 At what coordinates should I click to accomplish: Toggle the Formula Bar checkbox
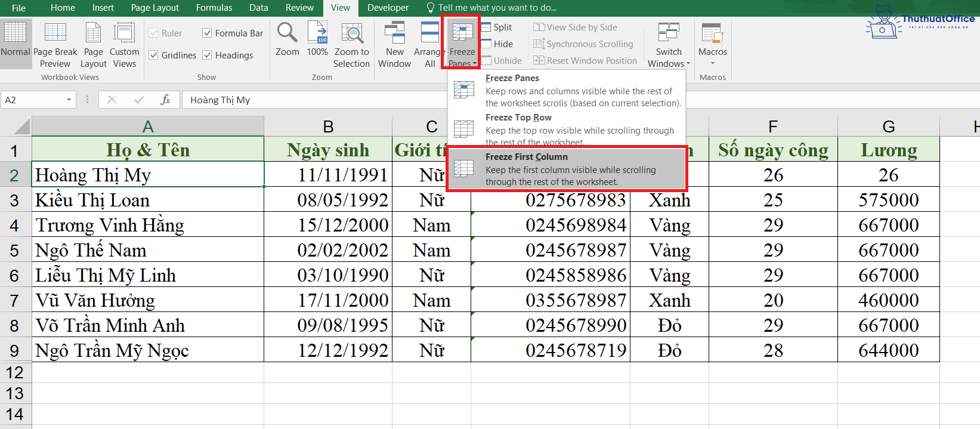click(207, 33)
